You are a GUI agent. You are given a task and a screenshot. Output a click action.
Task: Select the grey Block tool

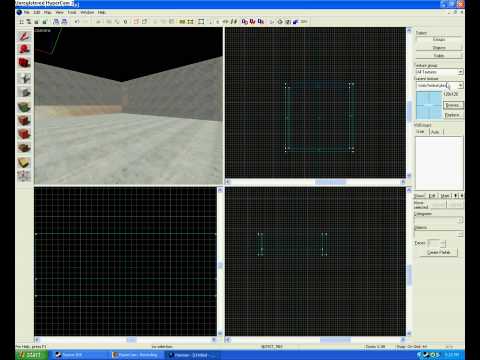(24, 92)
